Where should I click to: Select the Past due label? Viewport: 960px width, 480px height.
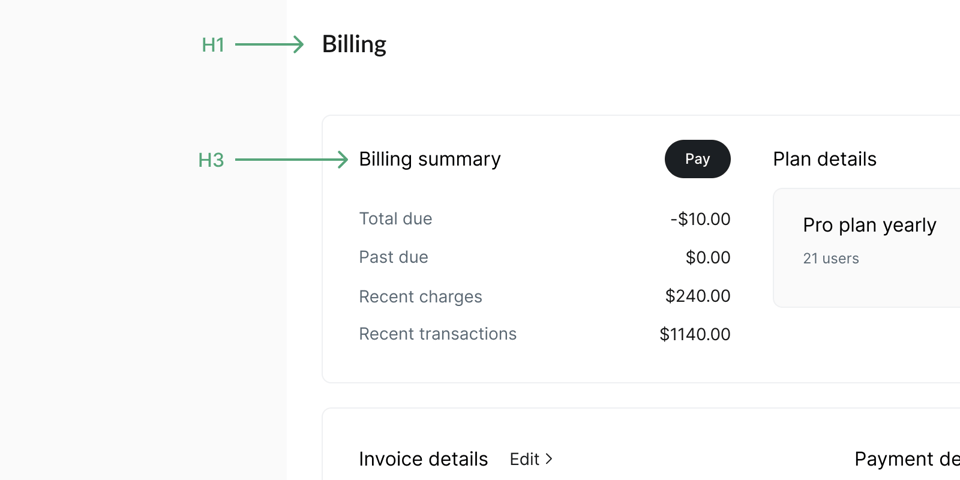pyautogui.click(x=393, y=257)
